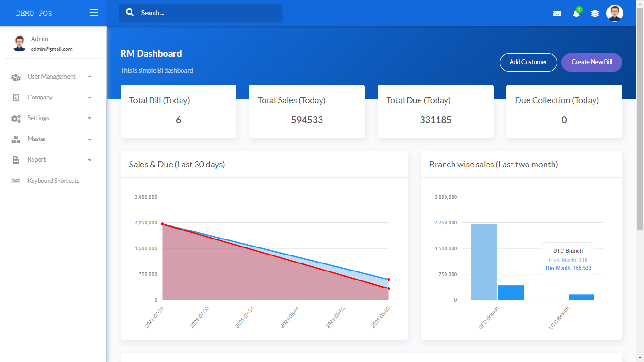Focus the Search input field
644x362 pixels.
(x=200, y=13)
